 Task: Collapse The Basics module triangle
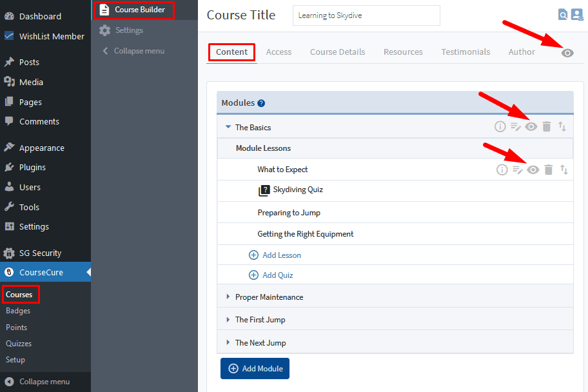228,127
